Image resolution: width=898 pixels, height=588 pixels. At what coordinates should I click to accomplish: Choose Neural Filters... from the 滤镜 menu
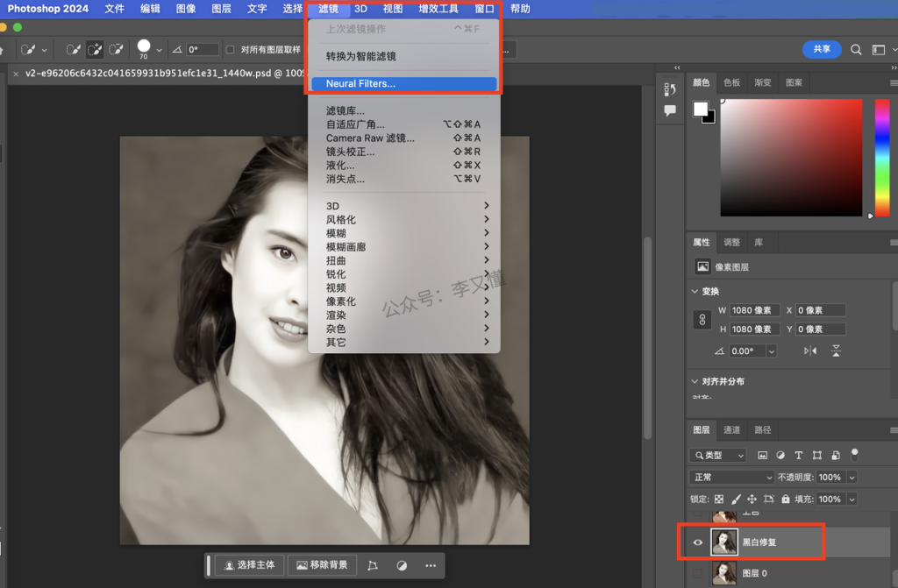(x=403, y=83)
